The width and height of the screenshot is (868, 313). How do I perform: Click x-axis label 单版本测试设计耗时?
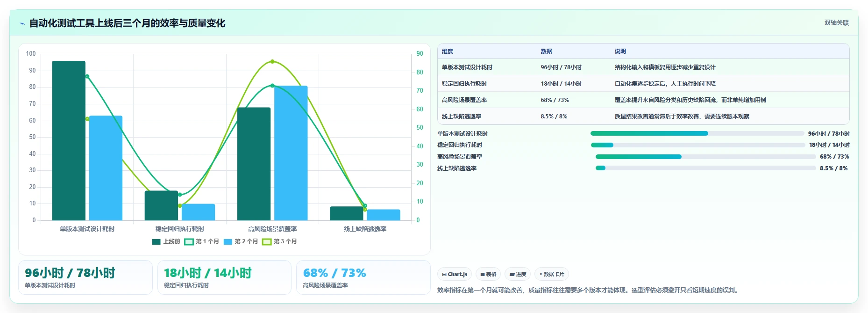[87, 229]
